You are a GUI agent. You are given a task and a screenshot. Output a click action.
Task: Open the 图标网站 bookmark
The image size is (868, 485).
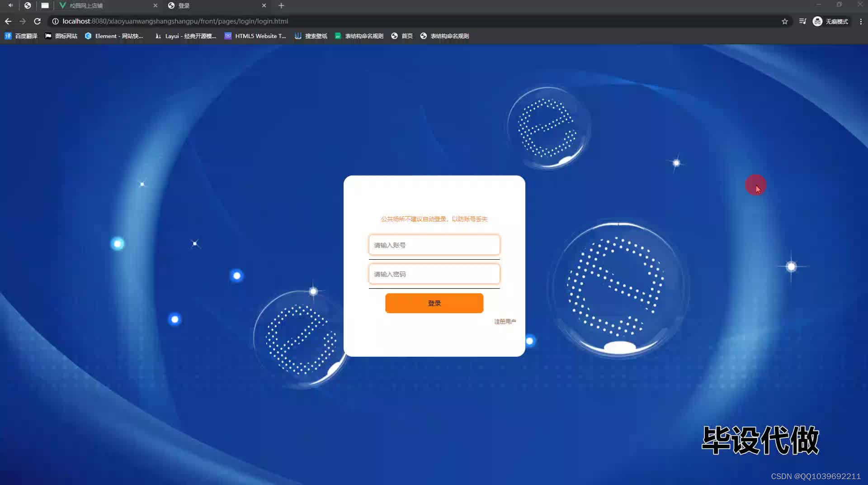(61, 36)
